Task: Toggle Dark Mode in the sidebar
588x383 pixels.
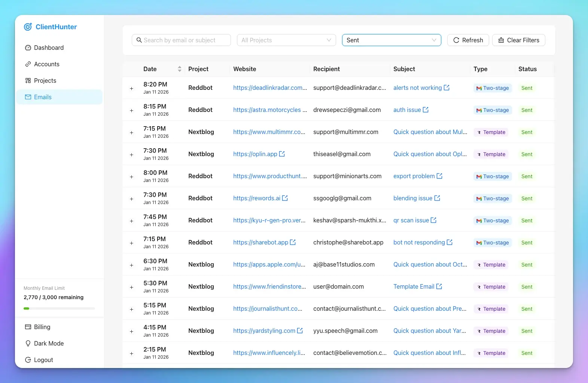Action: click(x=48, y=343)
